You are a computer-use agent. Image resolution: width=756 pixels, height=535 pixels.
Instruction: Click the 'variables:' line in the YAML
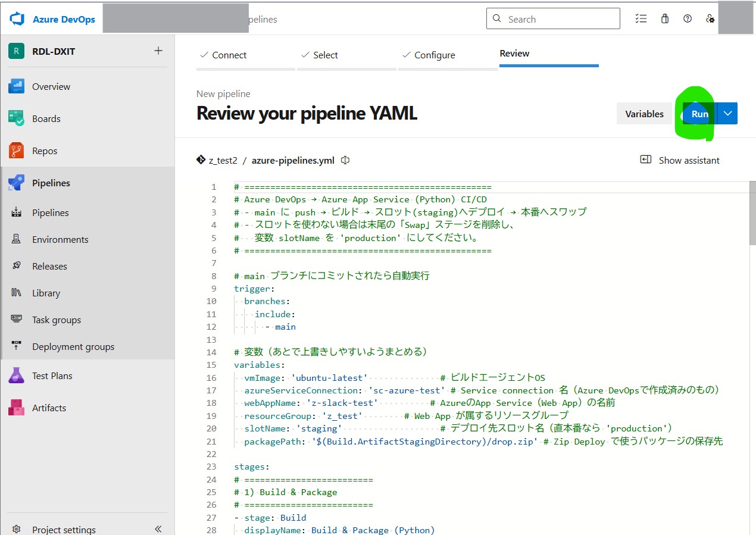[260, 365]
